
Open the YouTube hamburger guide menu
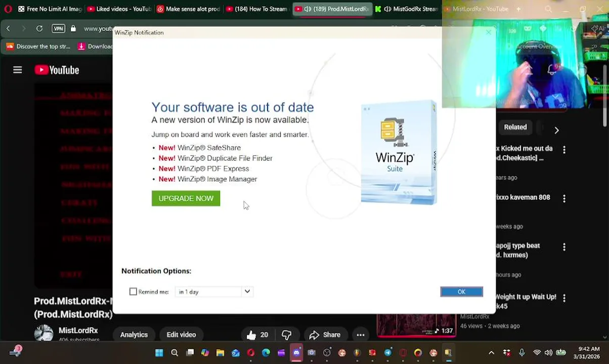tap(18, 70)
